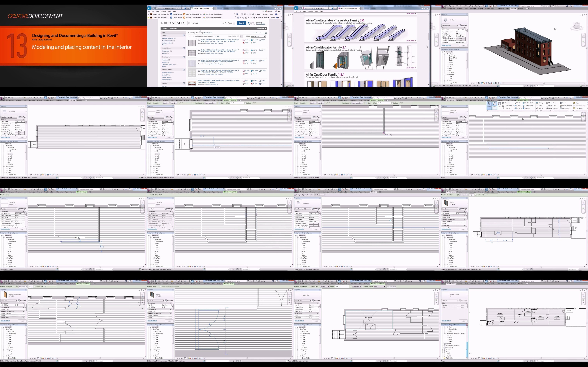
Task: Open the Sort by Relevance dropdown
Action: [258, 36]
